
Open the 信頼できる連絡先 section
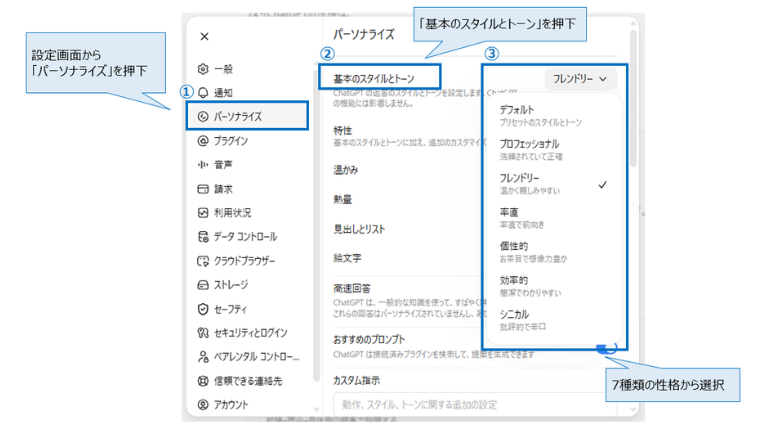tap(249, 381)
